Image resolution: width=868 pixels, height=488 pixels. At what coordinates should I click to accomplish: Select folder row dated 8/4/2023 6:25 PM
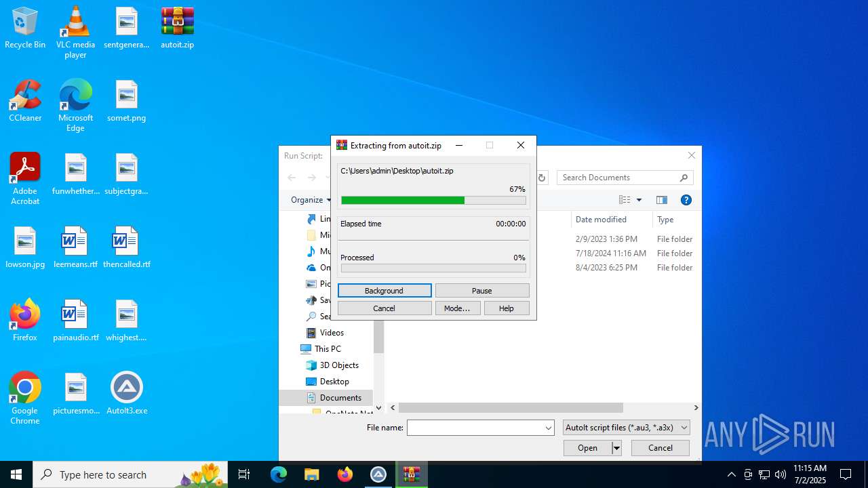tap(542, 268)
